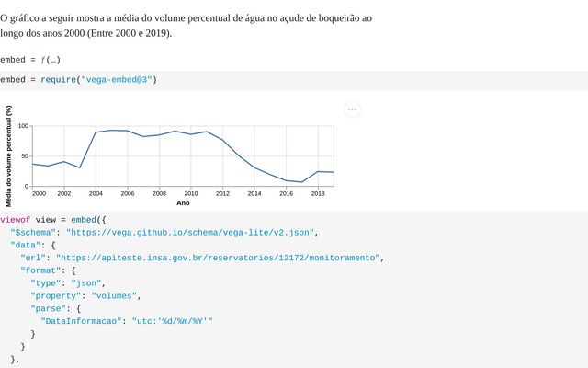Click the collapsed function ƒ(…) value
This screenshot has height=368, width=588.
[x=53, y=60]
